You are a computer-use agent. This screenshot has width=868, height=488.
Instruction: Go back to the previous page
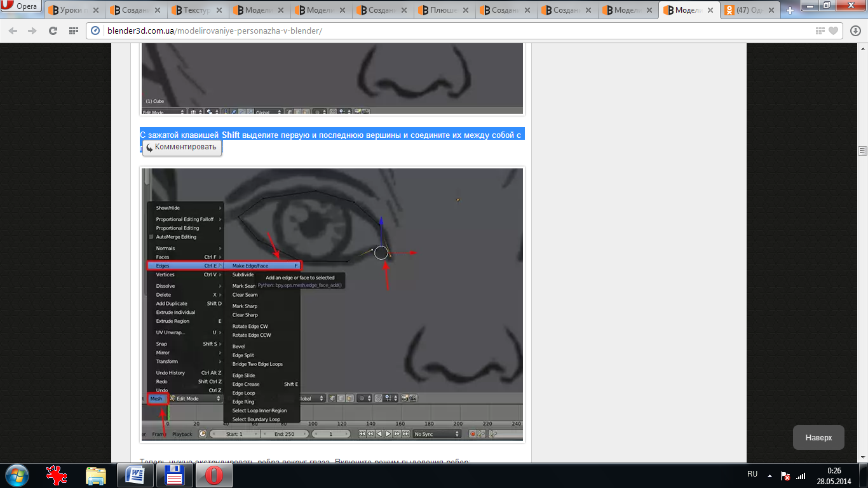click(x=13, y=31)
